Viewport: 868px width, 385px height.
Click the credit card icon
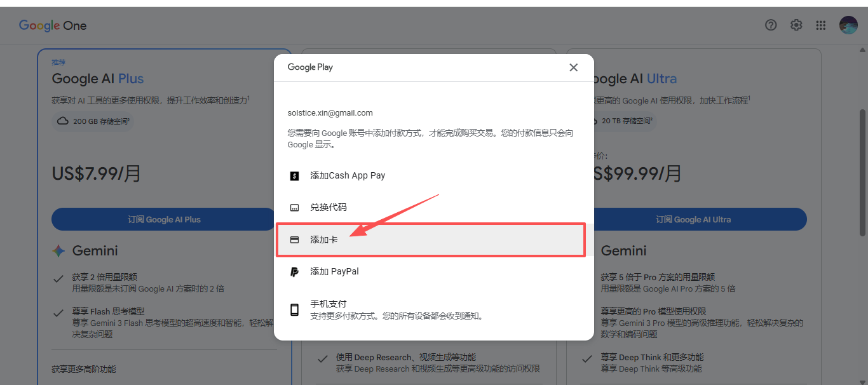pos(294,240)
